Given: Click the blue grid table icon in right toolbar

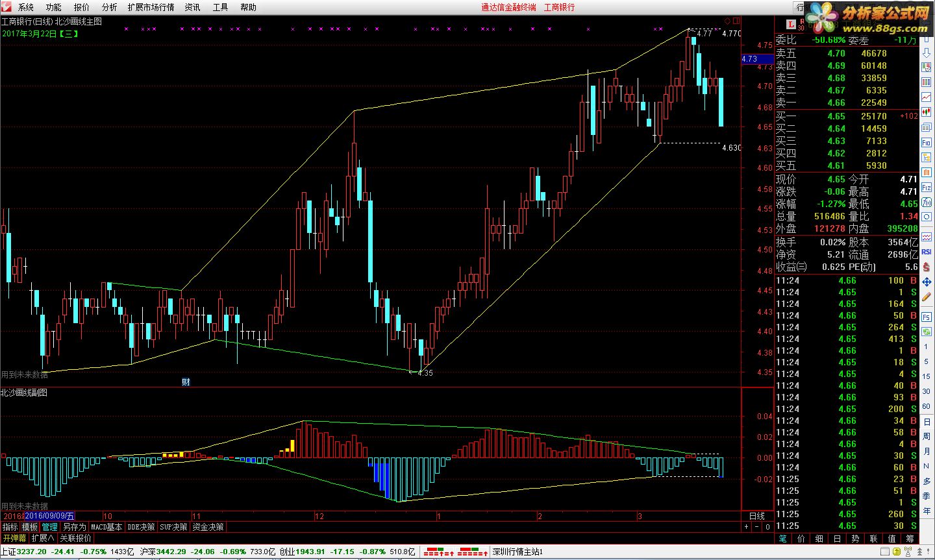Looking at the screenshot, I should pyautogui.click(x=927, y=82).
